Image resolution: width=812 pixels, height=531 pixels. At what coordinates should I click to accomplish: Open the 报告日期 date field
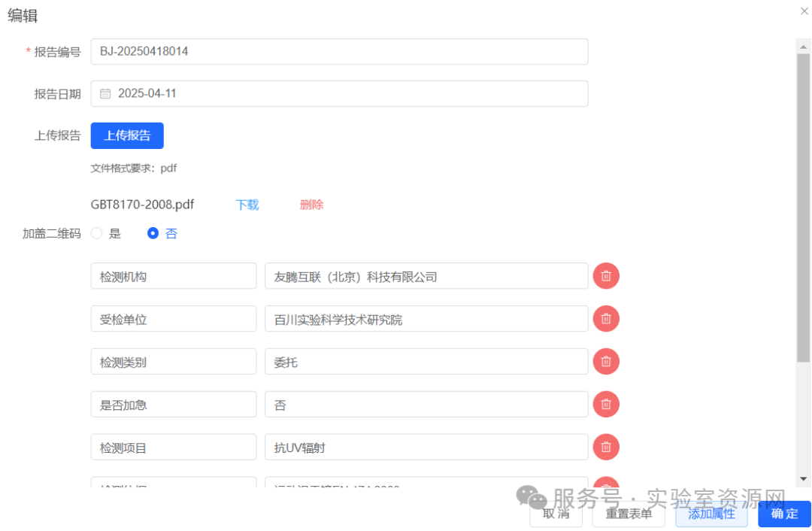point(339,94)
